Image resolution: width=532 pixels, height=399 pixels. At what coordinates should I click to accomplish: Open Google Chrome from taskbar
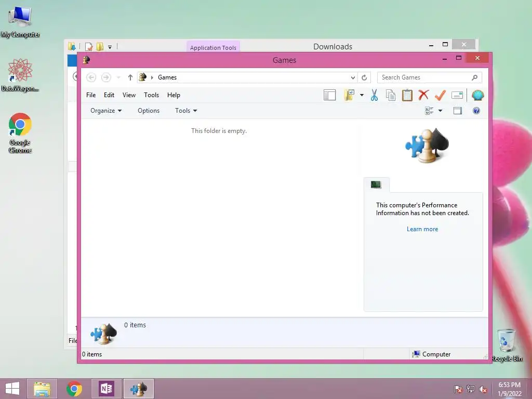pyautogui.click(x=74, y=389)
